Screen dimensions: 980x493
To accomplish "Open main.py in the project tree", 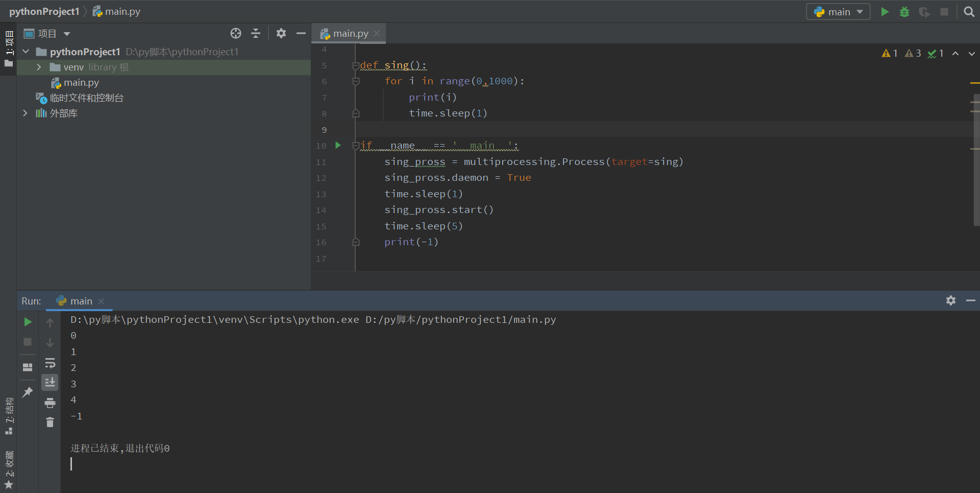I will (x=81, y=83).
